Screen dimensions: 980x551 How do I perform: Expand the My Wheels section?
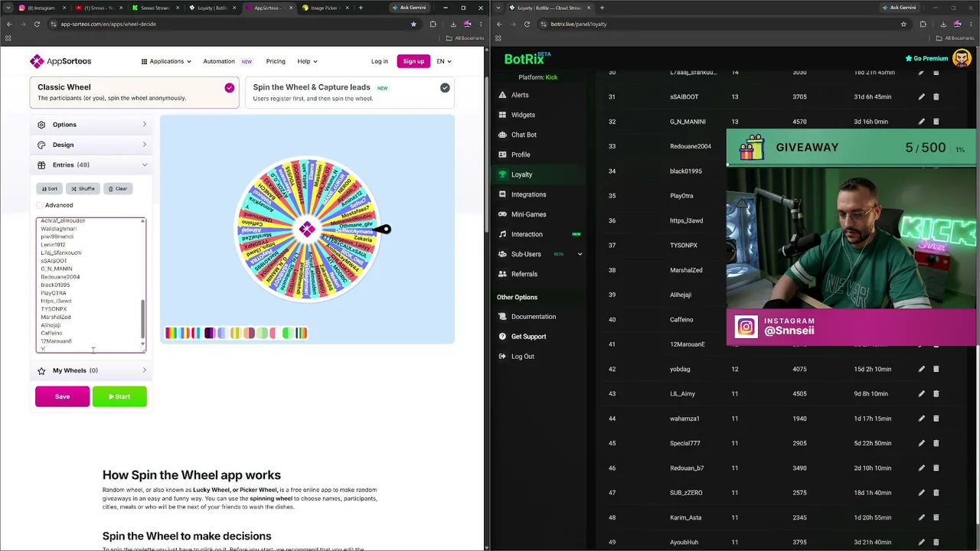[x=92, y=370]
